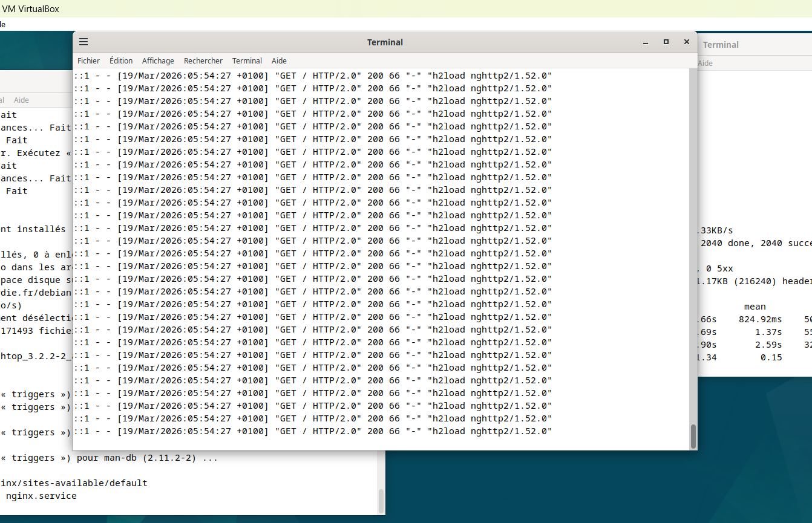The width and height of the screenshot is (812, 523).
Task: Click the scrollbar thumb of the active Terminal
Action: pyautogui.click(x=693, y=435)
